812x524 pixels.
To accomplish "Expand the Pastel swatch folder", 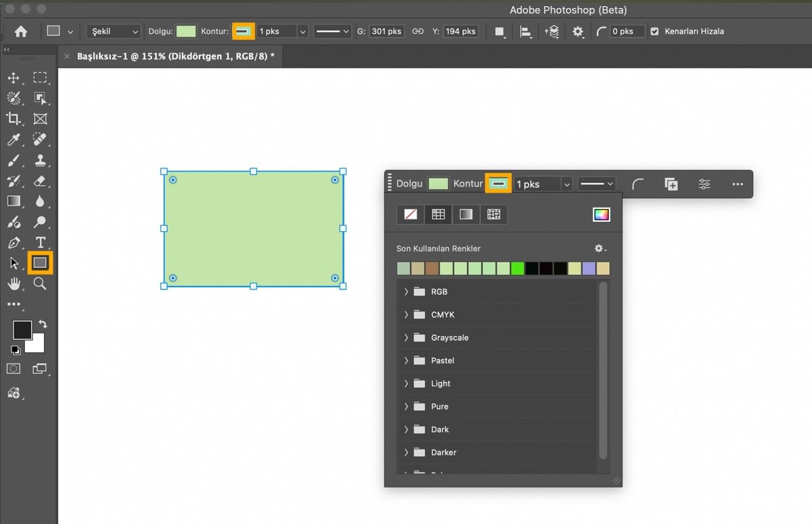I will click(x=406, y=360).
